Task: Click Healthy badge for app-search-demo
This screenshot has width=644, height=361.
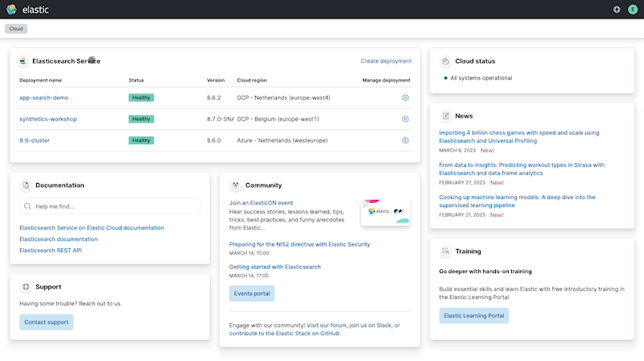Action: click(142, 98)
